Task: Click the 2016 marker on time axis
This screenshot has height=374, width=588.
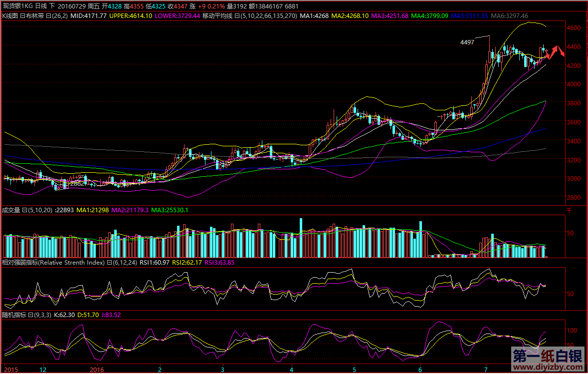Action: coord(97,370)
